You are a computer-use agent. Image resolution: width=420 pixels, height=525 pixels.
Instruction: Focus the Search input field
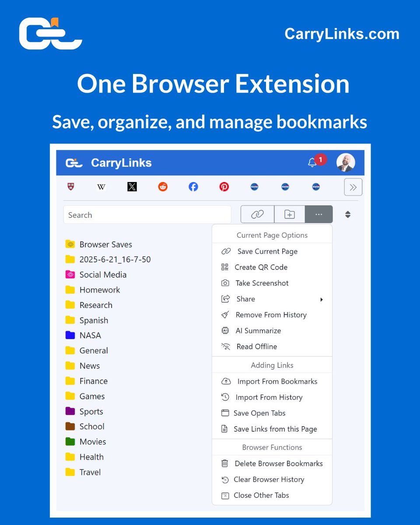[147, 215]
